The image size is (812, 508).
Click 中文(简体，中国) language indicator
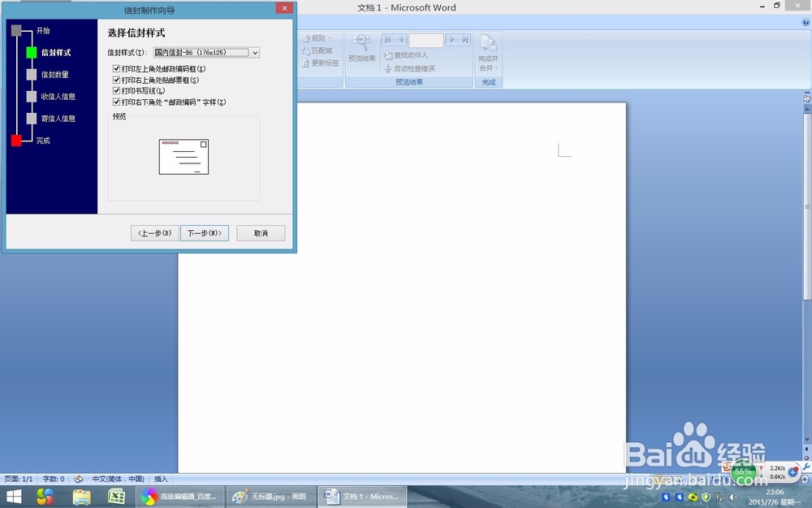tap(118, 479)
